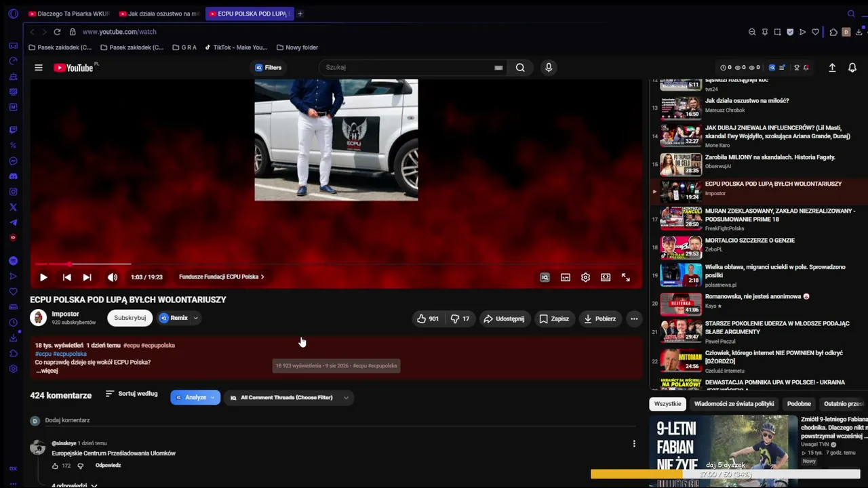Open 'TikTok - Make You...' bookmark
868x488 pixels.
pyautogui.click(x=236, y=47)
